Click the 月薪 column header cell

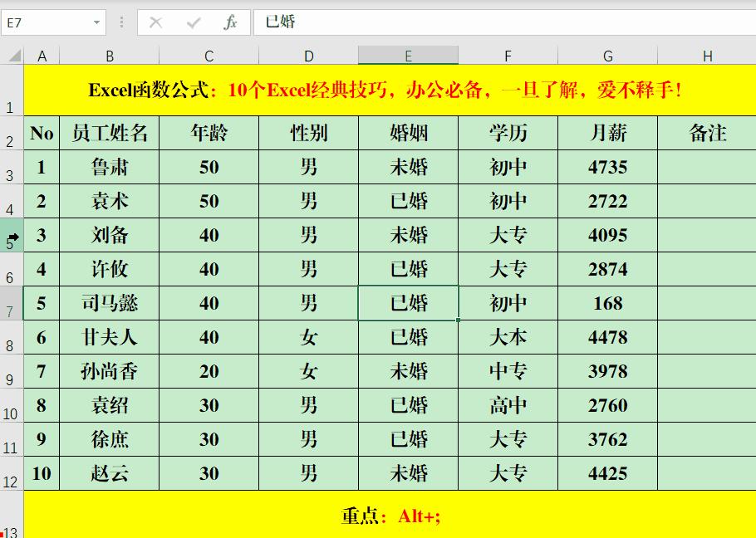[x=607, y=133]
